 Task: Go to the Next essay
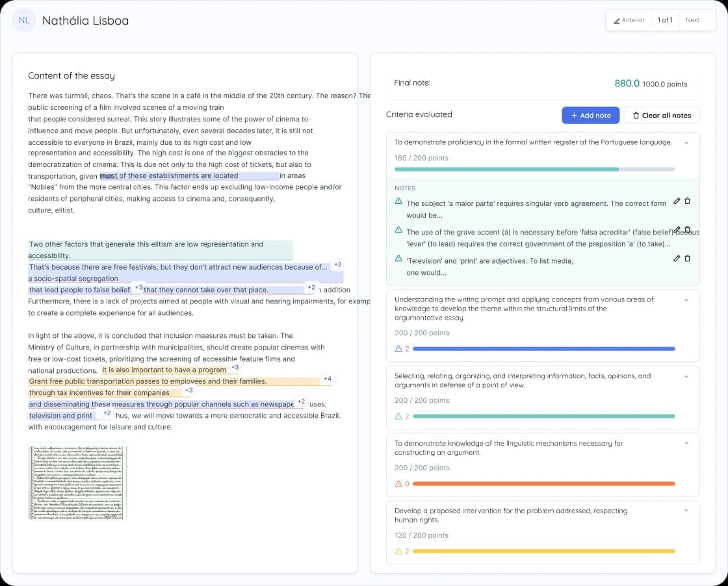pyautogui.click(x=692, y=20)
